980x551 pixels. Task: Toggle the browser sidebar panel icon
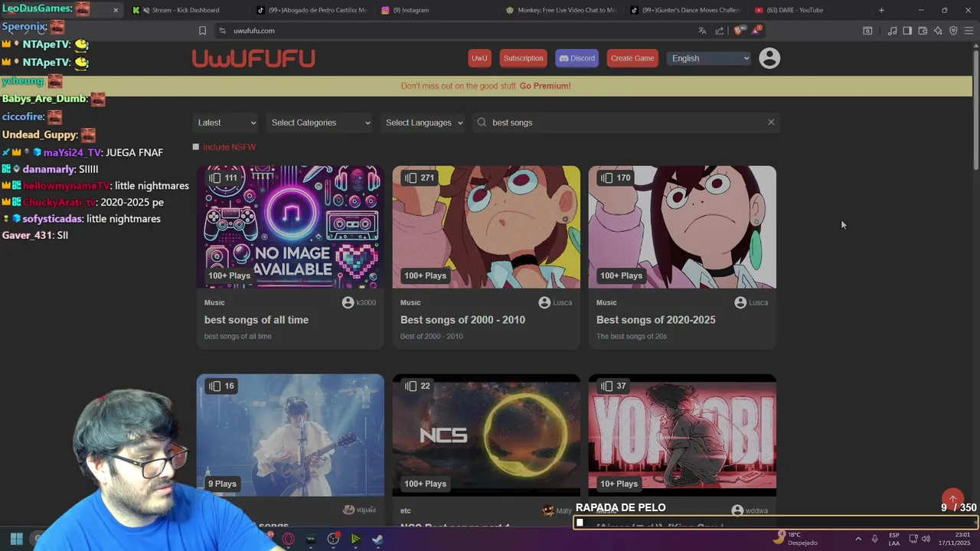(907, 31)
